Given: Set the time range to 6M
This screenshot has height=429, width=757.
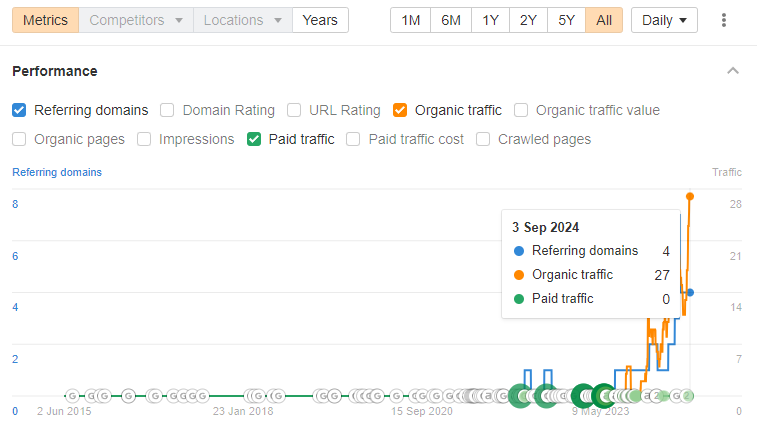Looking at the screenshot, I should point(450,20).
